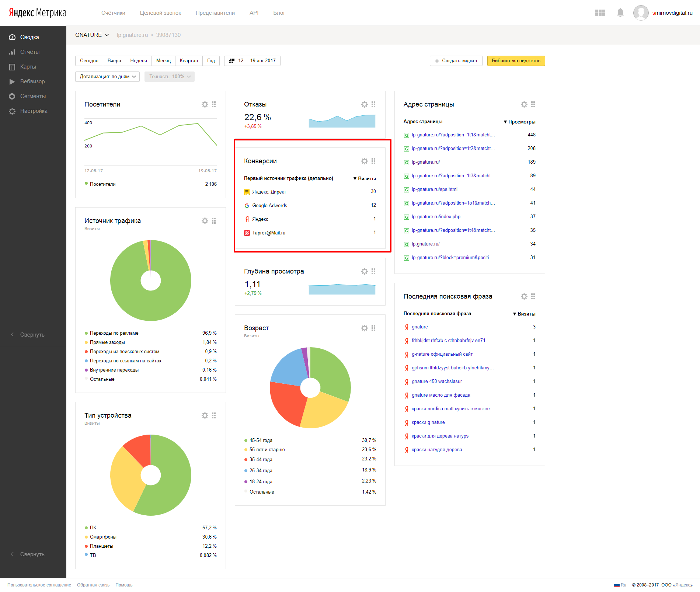Screen dimensions: 700x592
Task: Click the Библиотека виджетов button
Action: tap(516, 61)
